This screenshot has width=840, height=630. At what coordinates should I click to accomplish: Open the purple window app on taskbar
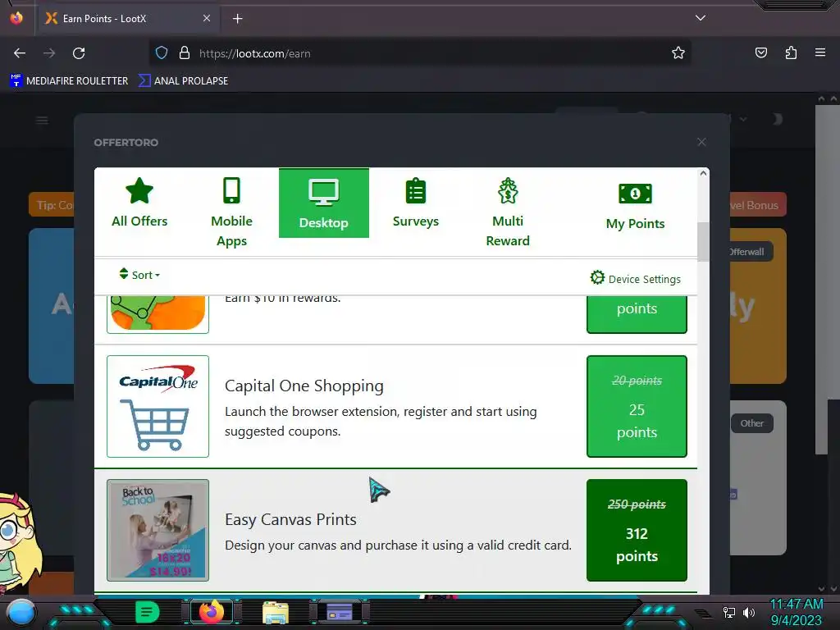point(339,612)
